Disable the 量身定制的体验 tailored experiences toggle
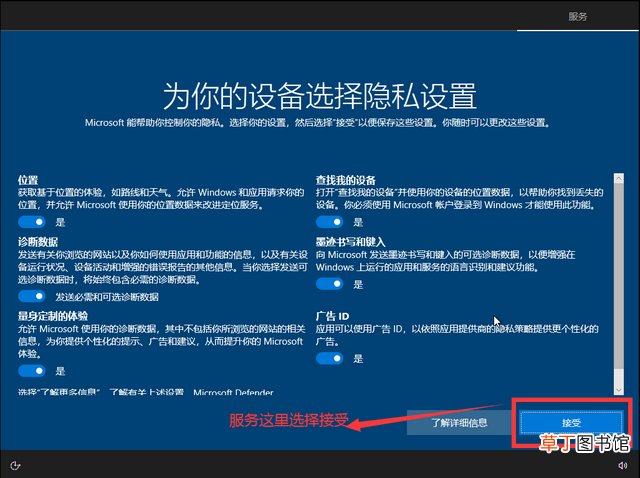This screenshot has width=640, height=478. point(31,371)
